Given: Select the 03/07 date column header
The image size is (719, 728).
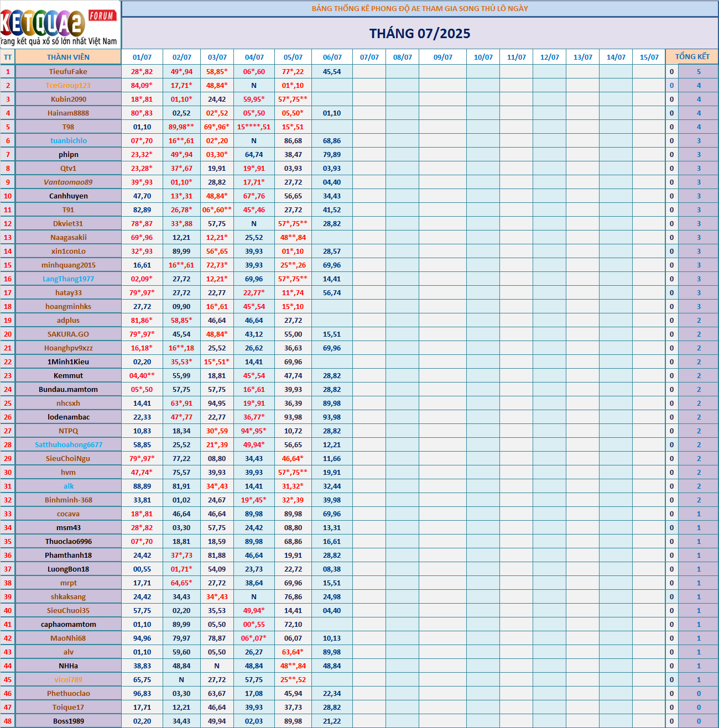Looking at the screenshot, I should pos(217,57).
